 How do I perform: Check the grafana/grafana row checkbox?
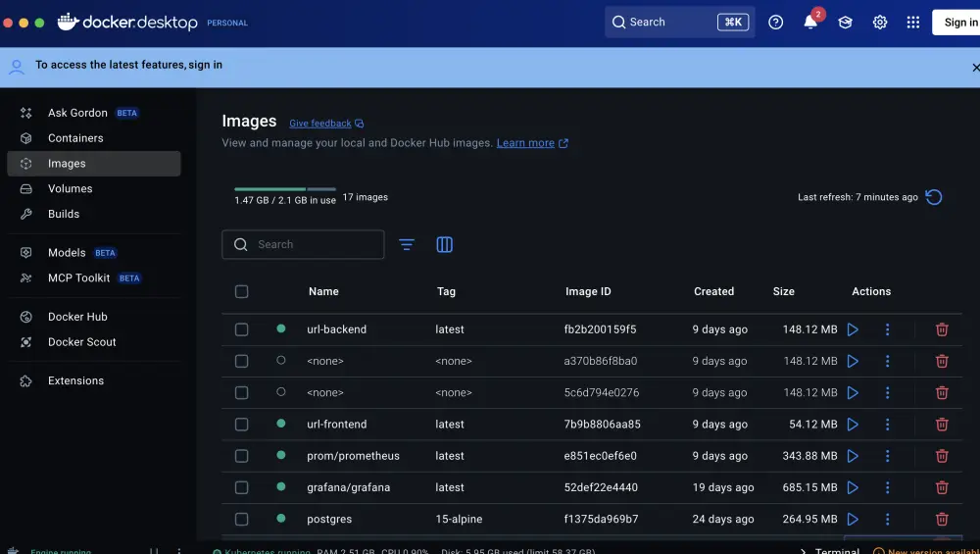tap(241, 487)
